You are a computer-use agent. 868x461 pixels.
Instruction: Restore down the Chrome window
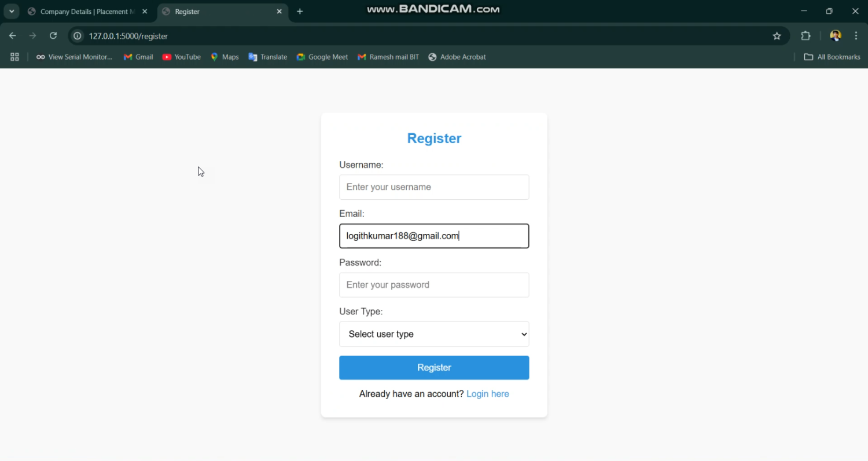click(829, 11)
